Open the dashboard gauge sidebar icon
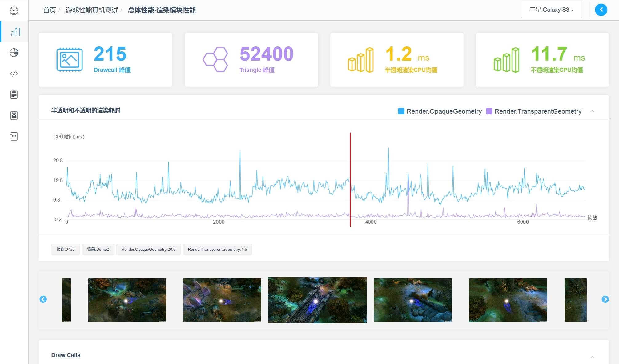 click(x=14, y=11)
